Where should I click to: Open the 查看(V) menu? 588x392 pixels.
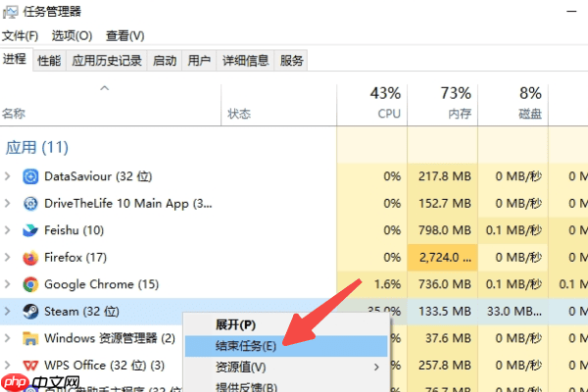[124, 36]
